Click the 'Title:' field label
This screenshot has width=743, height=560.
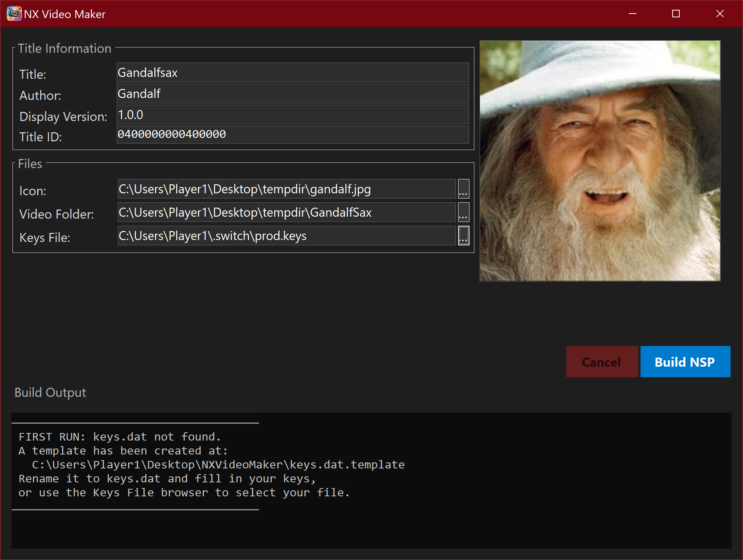pos(32,74)
